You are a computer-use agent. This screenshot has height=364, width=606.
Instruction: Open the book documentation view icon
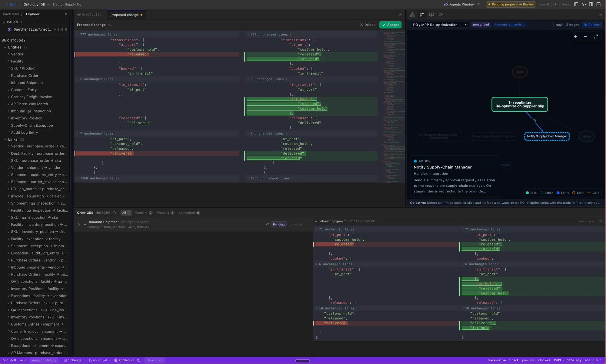431,15
